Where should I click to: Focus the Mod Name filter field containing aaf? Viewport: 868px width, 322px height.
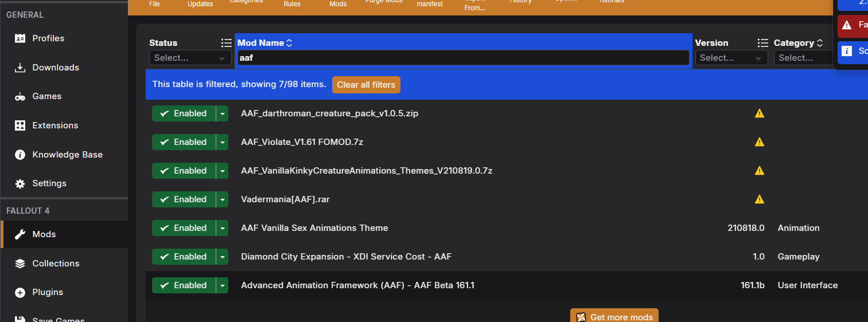(463, 58)
